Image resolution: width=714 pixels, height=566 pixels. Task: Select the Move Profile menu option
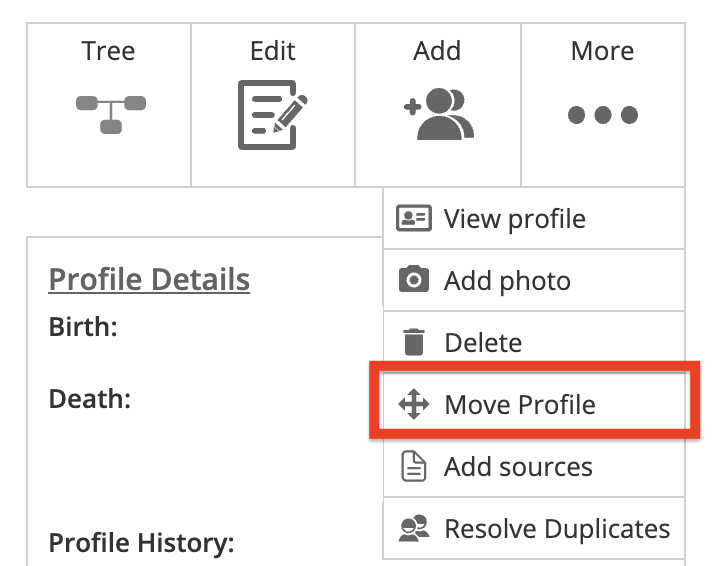520,405
